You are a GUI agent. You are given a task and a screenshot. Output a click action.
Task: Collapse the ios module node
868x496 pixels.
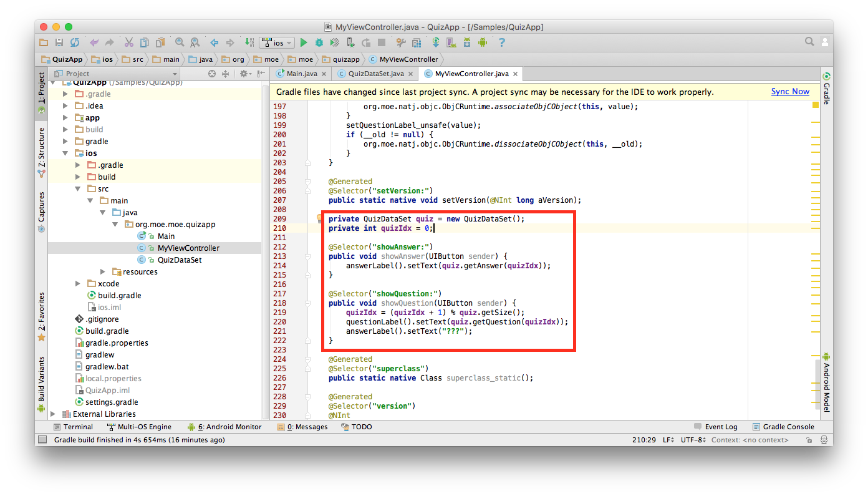(x=65, y=153)
